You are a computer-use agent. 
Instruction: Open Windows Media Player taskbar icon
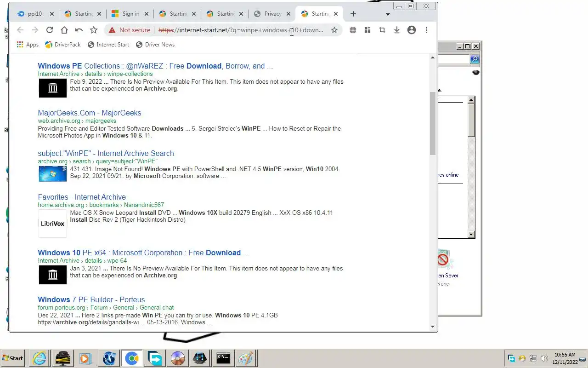pyautogui.click(x=85, y=358)
